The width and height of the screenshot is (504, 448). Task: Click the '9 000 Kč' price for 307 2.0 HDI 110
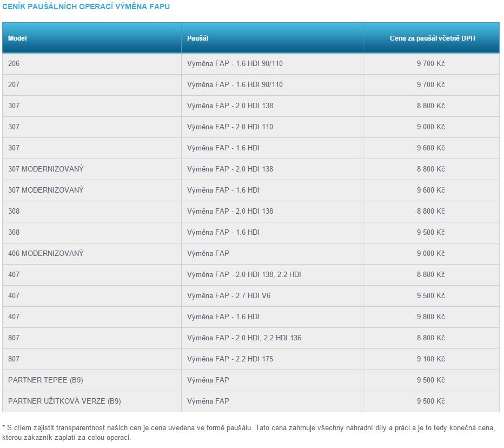pos(430,127)
